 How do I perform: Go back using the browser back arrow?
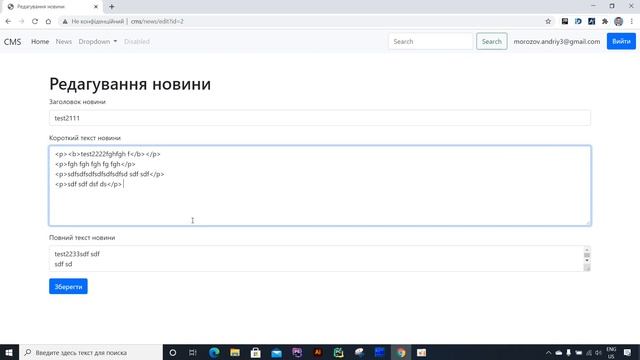click(8, 21)
